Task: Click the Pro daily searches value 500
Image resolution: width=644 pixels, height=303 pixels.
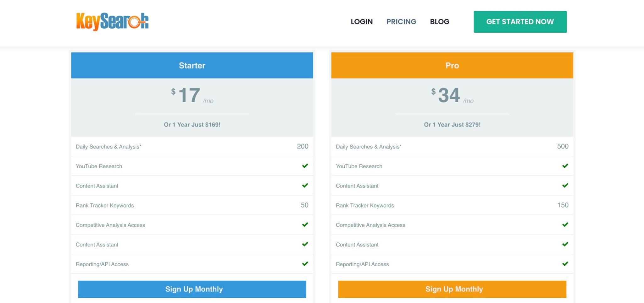Action: (x=563, y=146)
